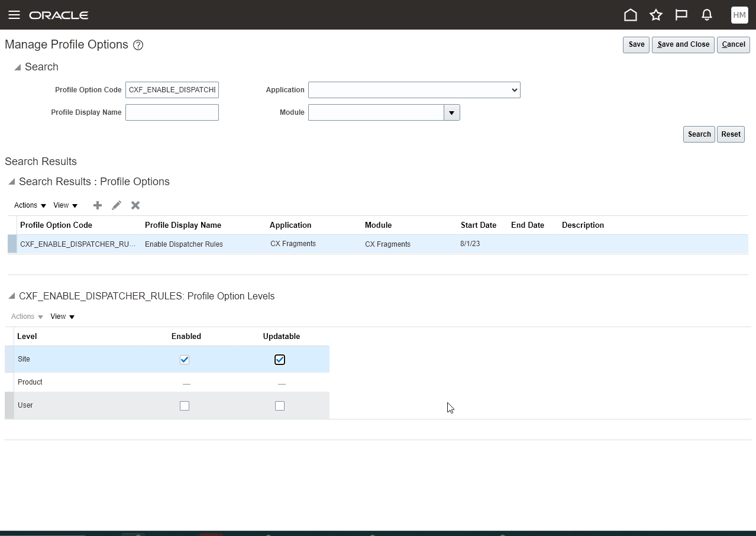756x536 pixels.
Task: Collapse Search Results : Profile Options section
Action: (x=12, y=182)
